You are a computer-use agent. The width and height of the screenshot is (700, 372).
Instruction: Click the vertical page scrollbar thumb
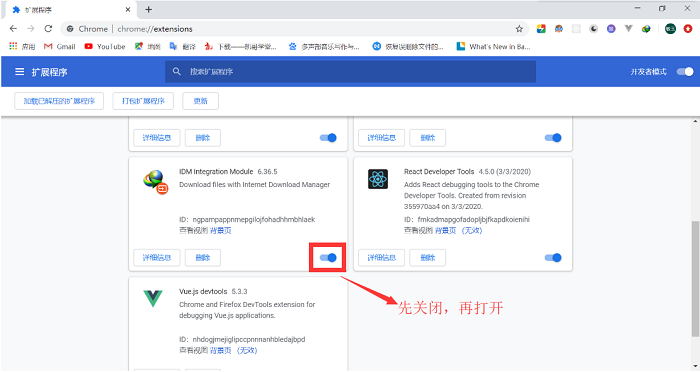coord(696,279)
